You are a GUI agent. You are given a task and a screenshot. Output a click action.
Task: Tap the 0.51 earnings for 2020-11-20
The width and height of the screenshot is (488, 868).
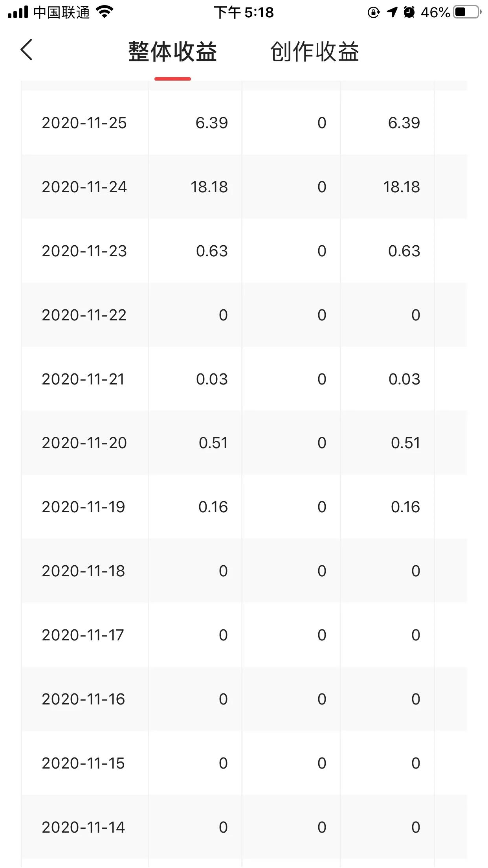pyautogui.click(x=213, y=443)
